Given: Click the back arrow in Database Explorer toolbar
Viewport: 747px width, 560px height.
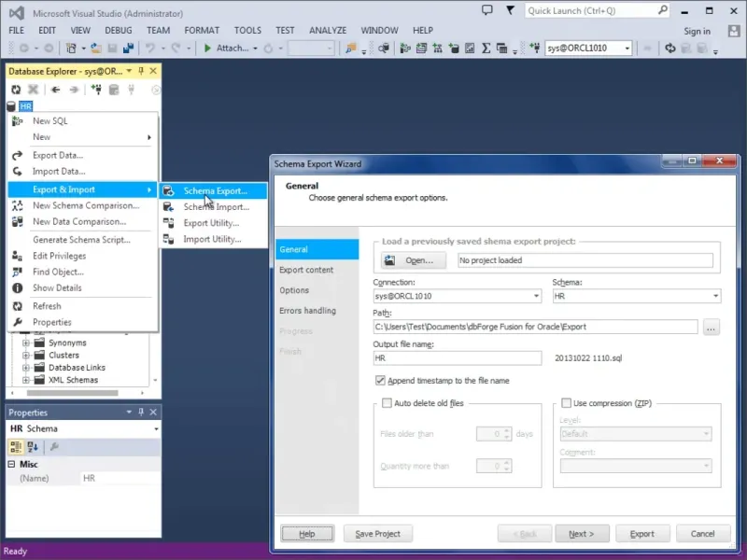Looking at the screenshot, I should [56, 90].
